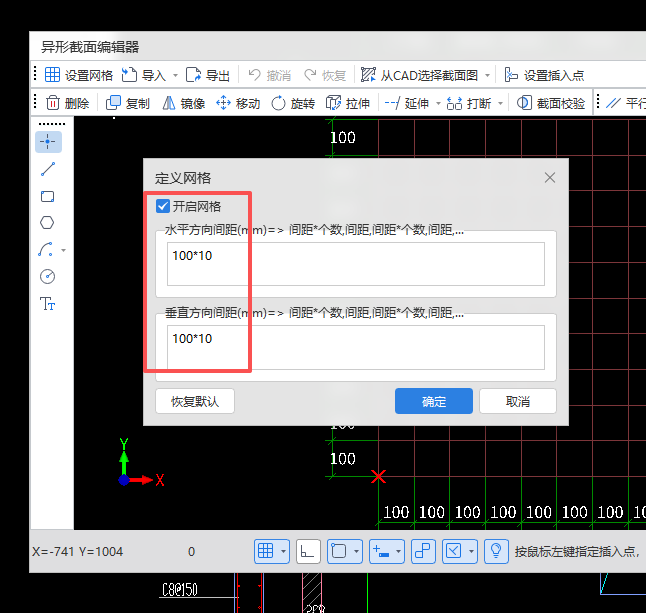Click the lightbulb hint button
This screenshot has height=613, width=646.
(496, 551)
